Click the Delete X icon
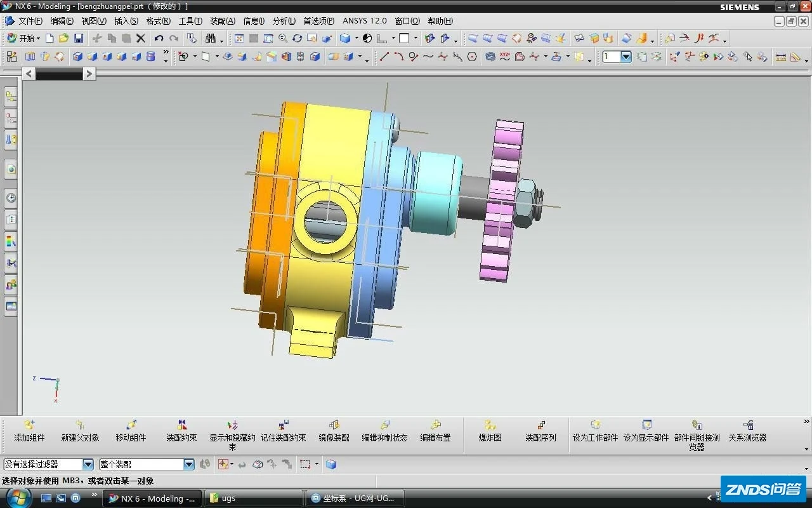812x508 pixels. tap(141, 38)
